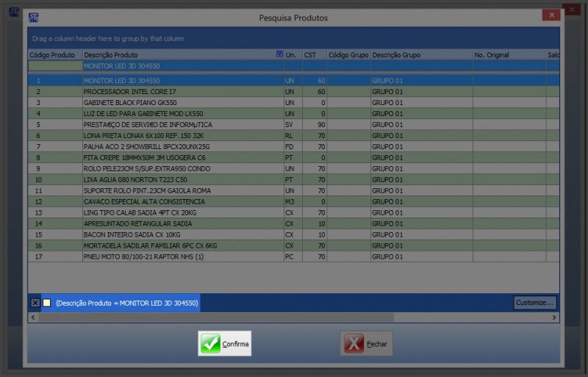Remove the active filter with X icon
This screenshot has width=588, height=377.
(35, 303)
